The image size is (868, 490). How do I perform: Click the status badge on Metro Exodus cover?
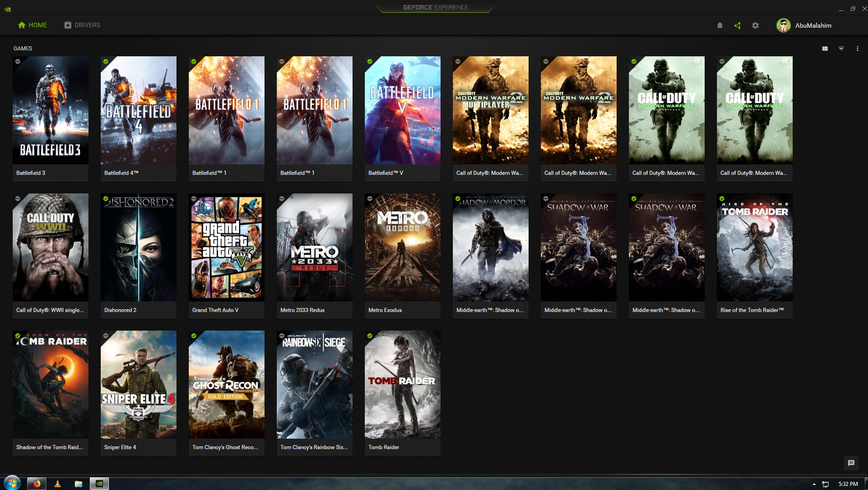370,198
